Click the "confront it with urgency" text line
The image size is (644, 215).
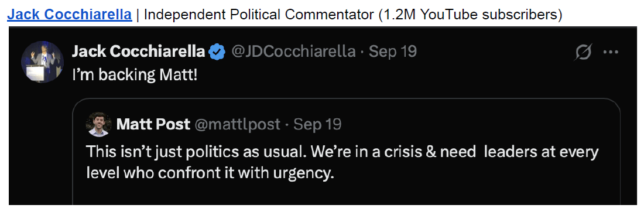pos(208,173)
